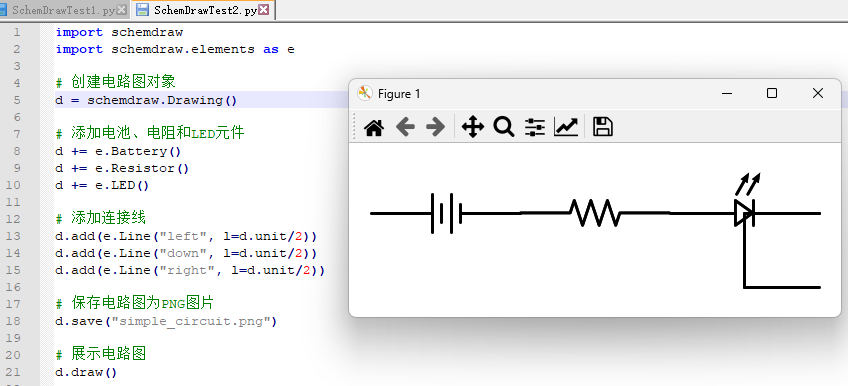Click the comment '# 添加连接线'
This screenshot has width=848, height=386.
(x=101, y=218)
